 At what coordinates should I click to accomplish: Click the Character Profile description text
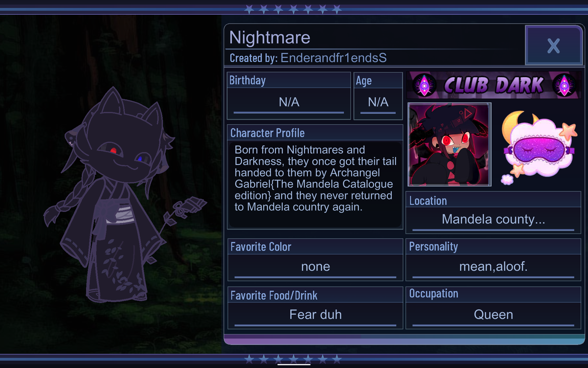(315, 178)
